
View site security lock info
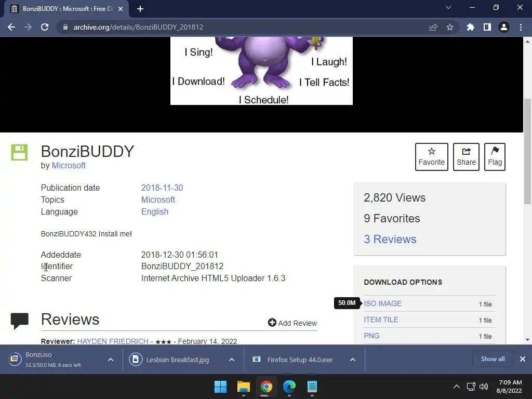point(65,27)
